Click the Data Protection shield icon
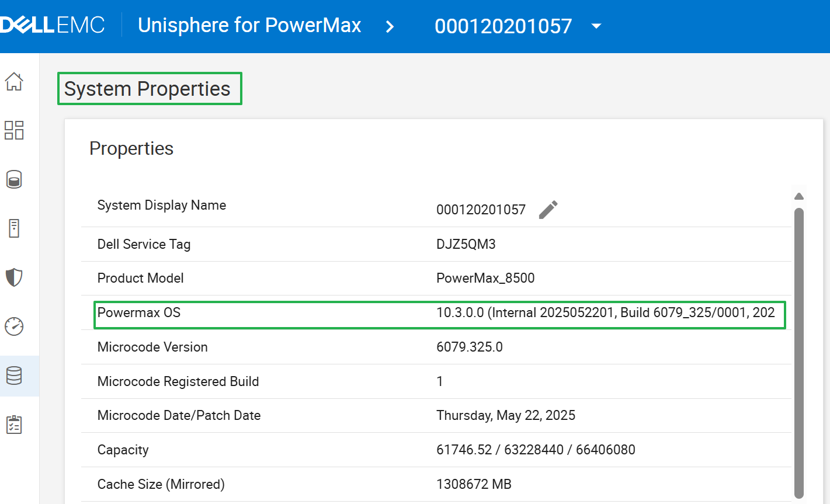 click(15, 277)
